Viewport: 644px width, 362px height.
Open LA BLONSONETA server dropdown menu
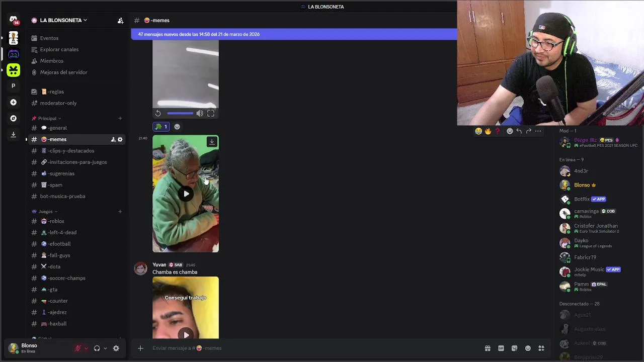(63, 21)
